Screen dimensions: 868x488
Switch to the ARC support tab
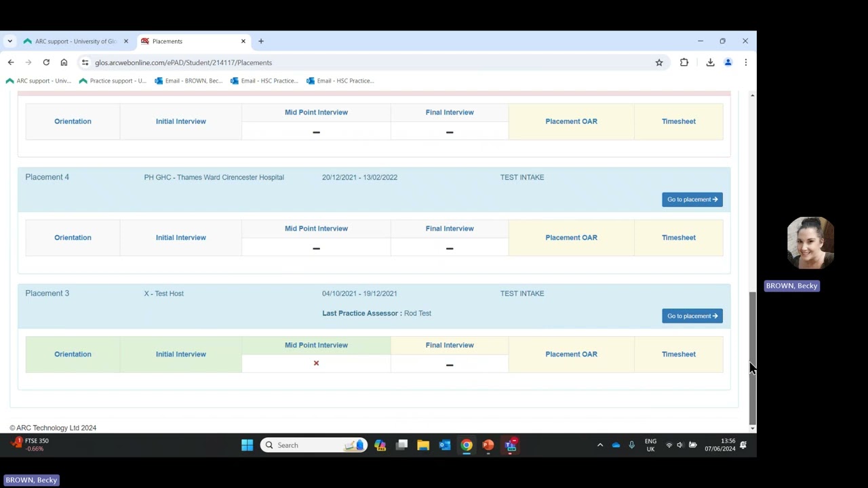(x=75, y=41)
